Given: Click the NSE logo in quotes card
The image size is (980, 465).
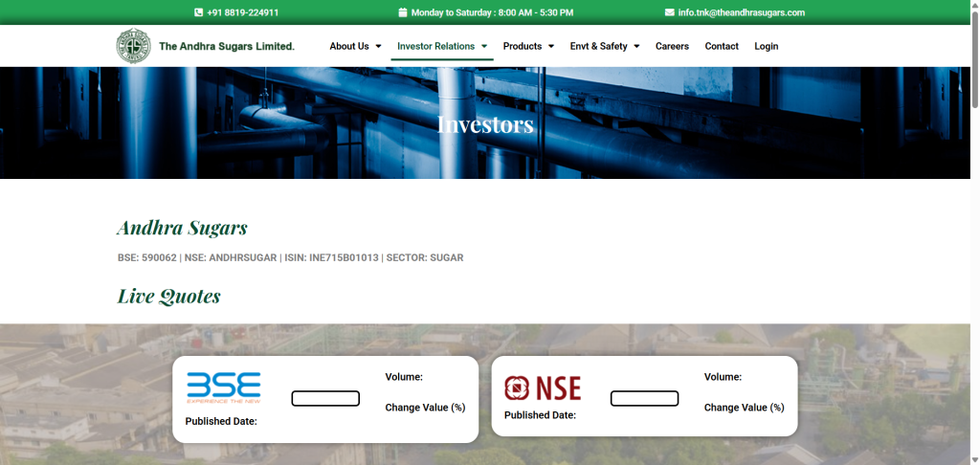Looking at the screenshot, I should [x=543, y=387].
